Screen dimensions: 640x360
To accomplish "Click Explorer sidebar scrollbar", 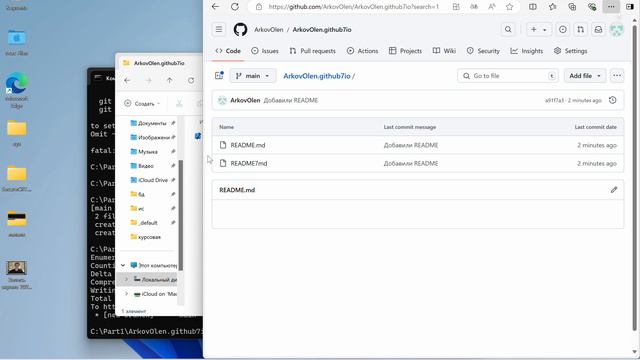I will 180,215.
